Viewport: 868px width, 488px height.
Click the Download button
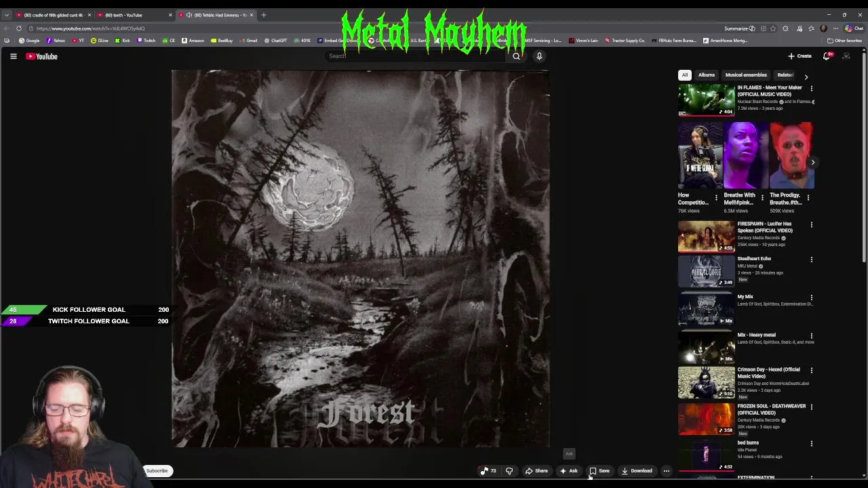tap(637, 471)
